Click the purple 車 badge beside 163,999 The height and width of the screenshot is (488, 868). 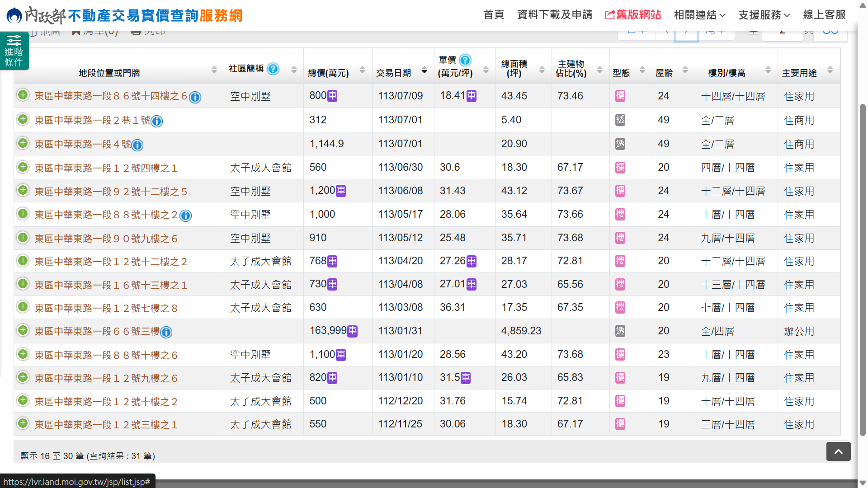(x=353, y=331)
